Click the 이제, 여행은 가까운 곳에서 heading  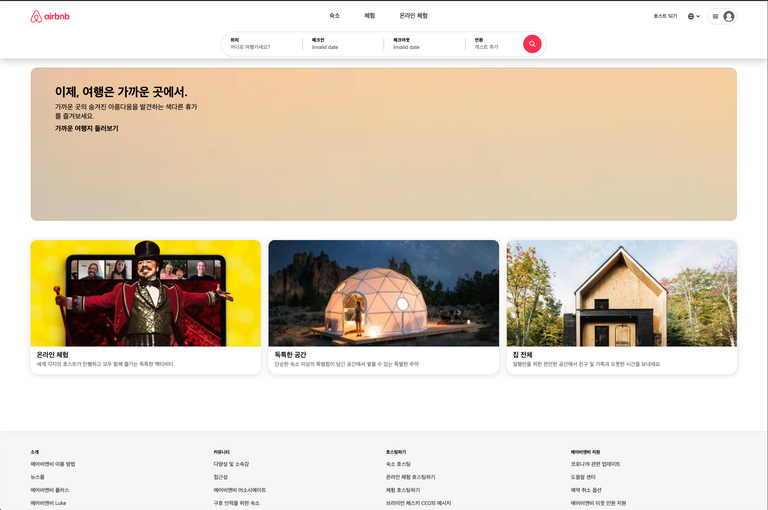point(121,92)
